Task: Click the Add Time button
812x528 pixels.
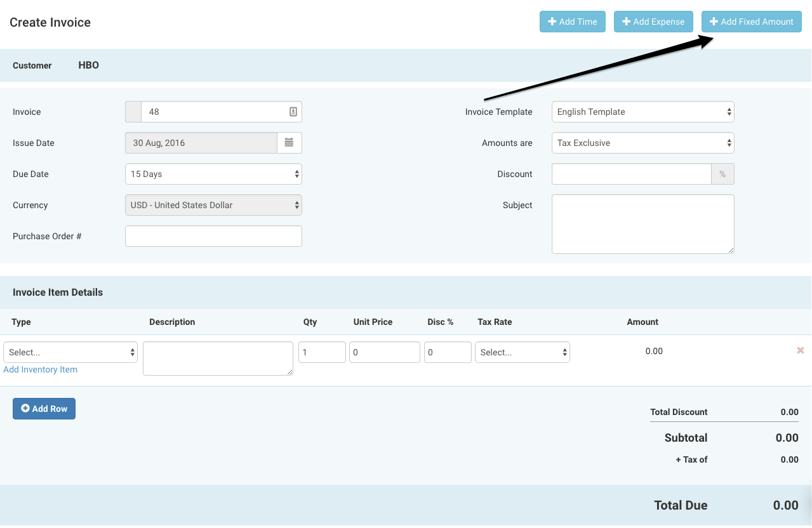Action: [573, 22]
